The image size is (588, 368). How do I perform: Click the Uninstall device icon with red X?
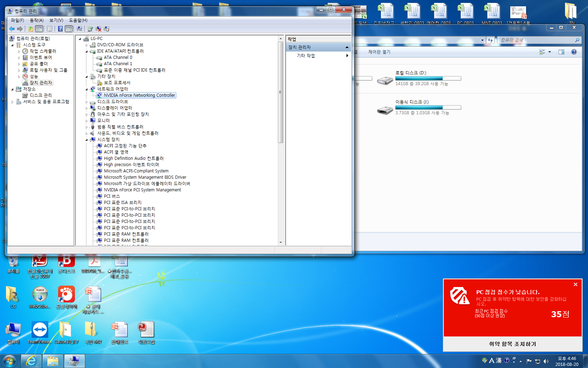98,29
